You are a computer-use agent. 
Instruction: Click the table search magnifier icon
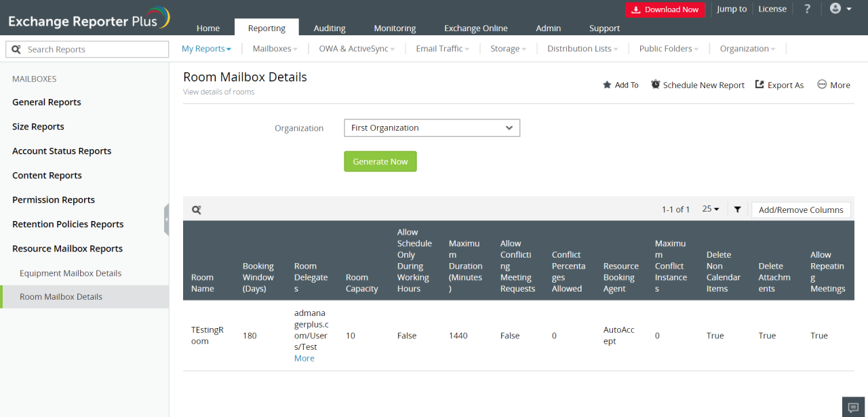tap(196, 210)
